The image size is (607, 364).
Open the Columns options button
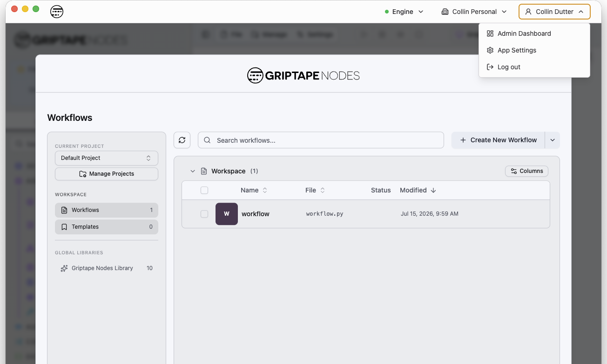click(x=526, y=171)
